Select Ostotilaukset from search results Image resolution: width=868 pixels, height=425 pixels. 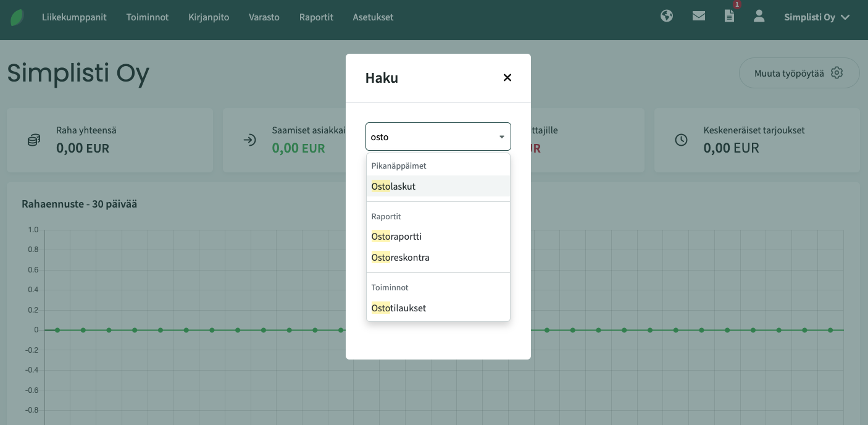pyautogui.click(x=438, y=308)
